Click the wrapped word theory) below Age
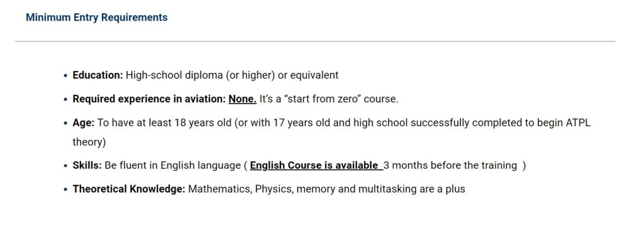Screen dimensions: 644x248 coord(89,143)
